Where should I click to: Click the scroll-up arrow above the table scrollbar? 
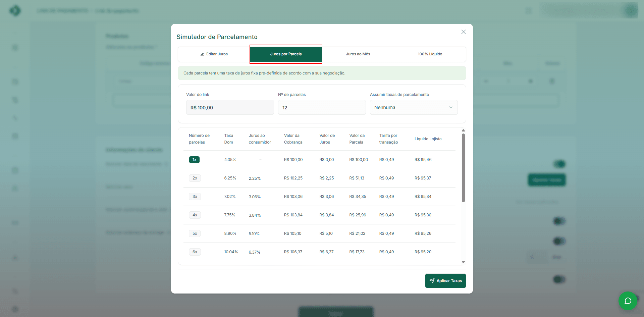click(x=463, y=130)
